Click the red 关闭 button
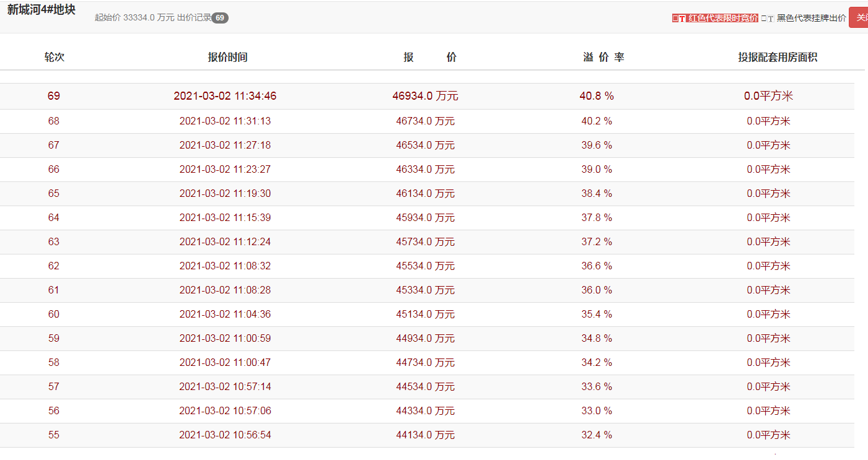Screen dimensions: 868x460 [x=859, y=17]
